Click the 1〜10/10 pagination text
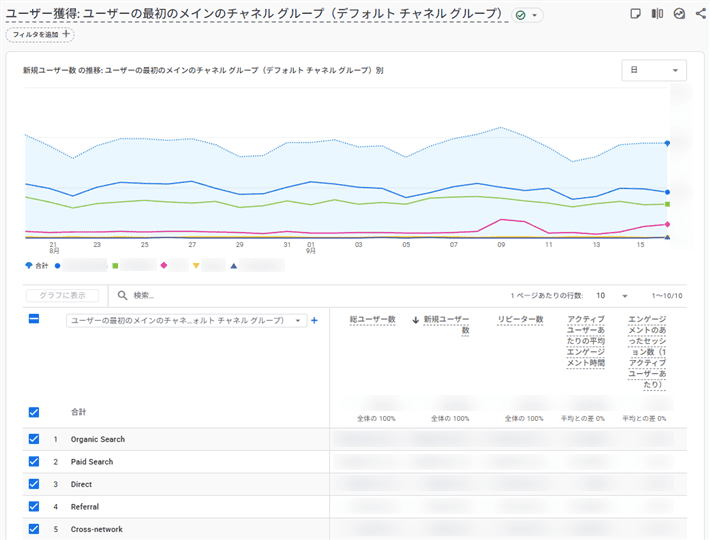Screen dimensions: 710x540 tap(667, 296)
